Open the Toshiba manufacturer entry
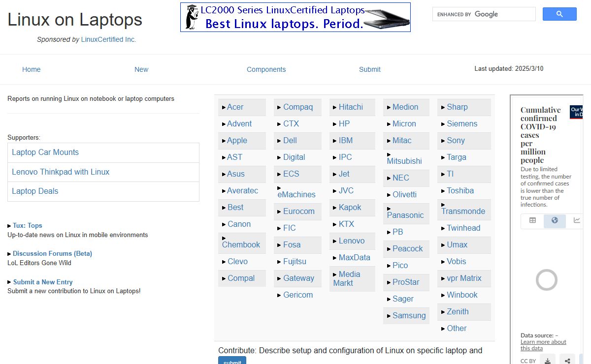This screenshot has width=591, height=364. coord(460,191)
